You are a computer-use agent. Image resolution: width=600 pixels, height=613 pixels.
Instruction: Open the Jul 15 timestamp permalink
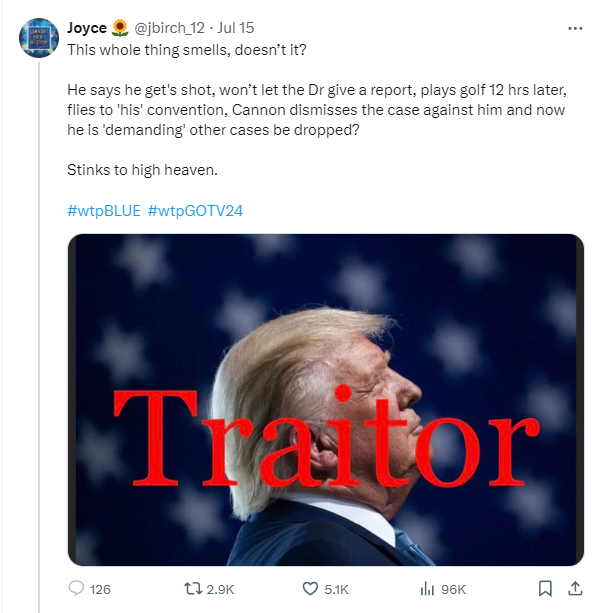[236, 28]
